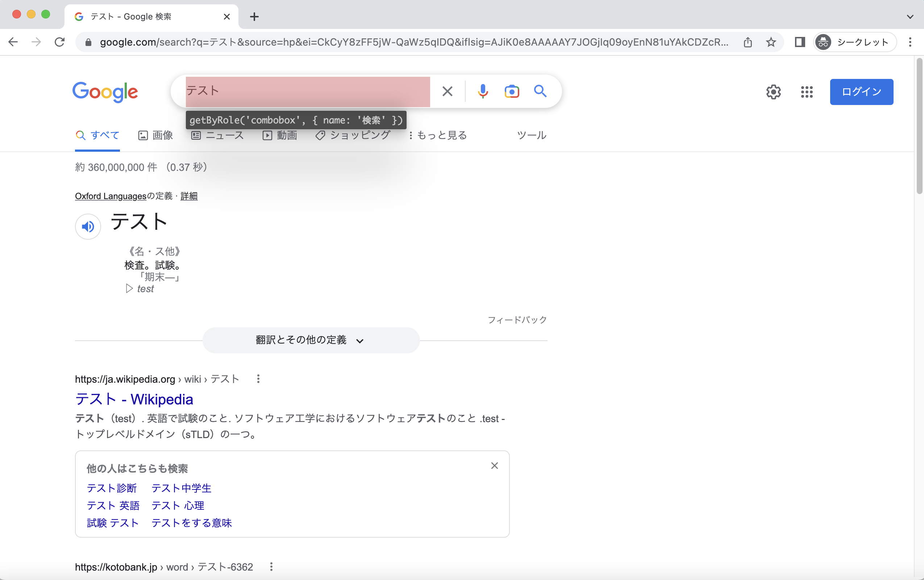
Task: Select the すべて results tab
Action: coord(97,135)
